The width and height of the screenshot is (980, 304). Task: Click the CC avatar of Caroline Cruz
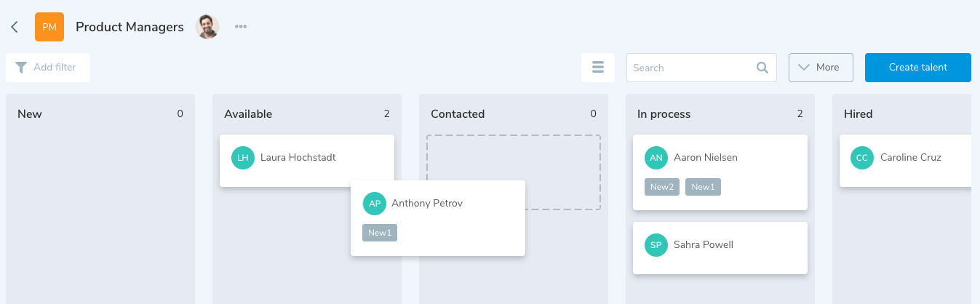pyautogui.click(x=862, y=158)
